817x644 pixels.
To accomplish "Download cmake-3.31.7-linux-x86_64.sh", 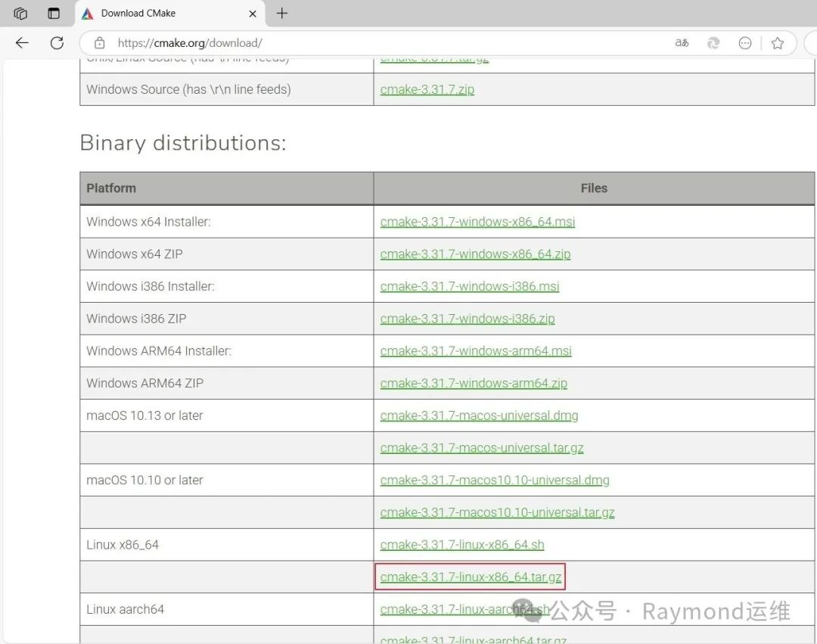I will coord(462,545).
